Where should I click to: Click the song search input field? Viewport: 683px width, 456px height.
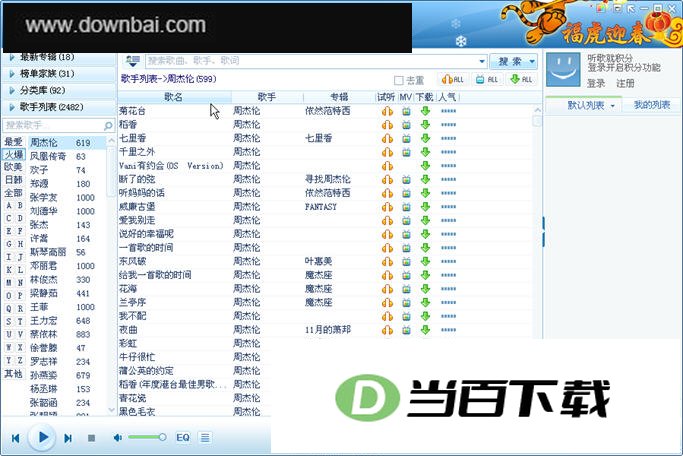point(311,61)
